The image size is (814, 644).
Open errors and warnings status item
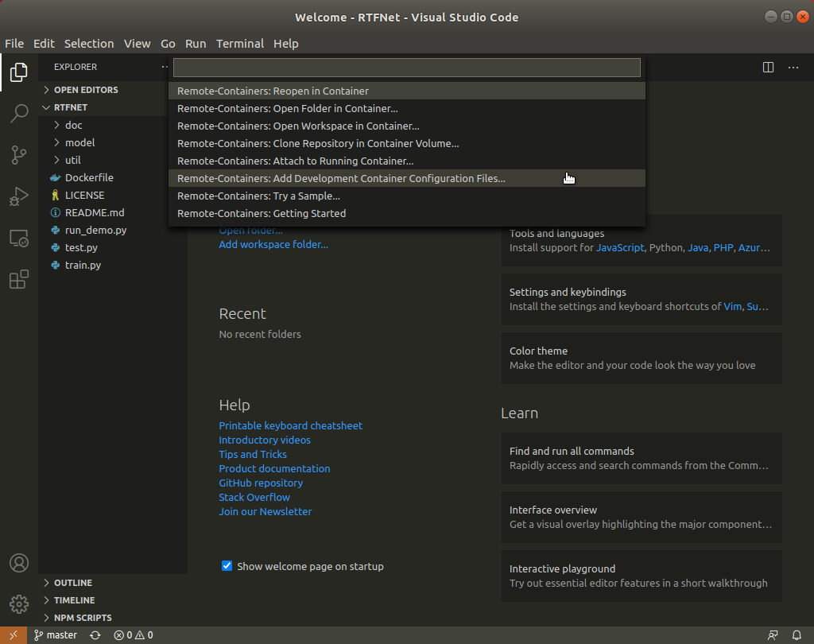pyautogui.click(x=134, y=635)
